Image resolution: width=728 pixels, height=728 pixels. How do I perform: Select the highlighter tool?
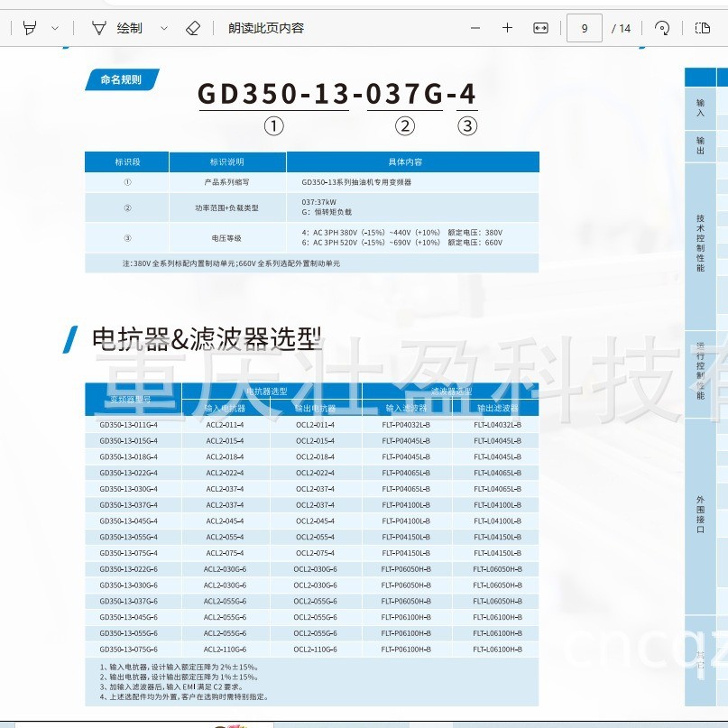29,28
